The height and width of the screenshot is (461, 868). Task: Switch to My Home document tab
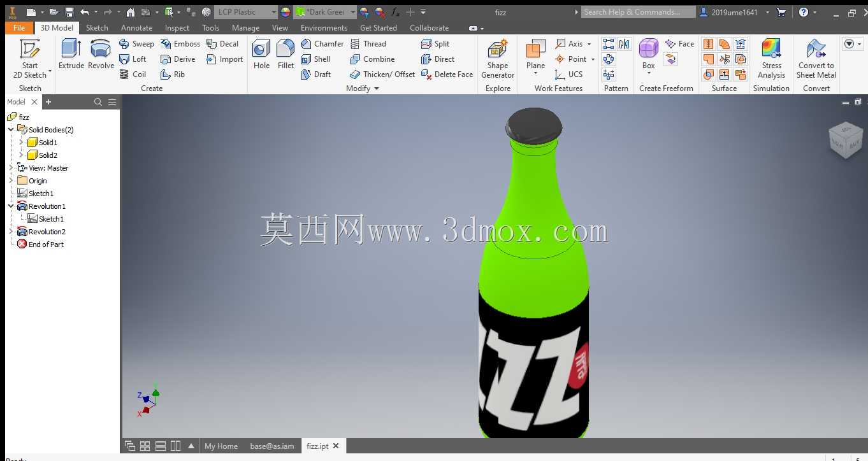coord(221,446)
